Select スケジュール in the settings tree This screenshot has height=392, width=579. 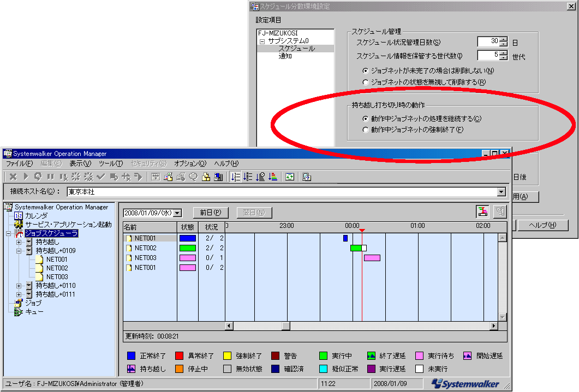pyautogui.click(x=296, y=49)
